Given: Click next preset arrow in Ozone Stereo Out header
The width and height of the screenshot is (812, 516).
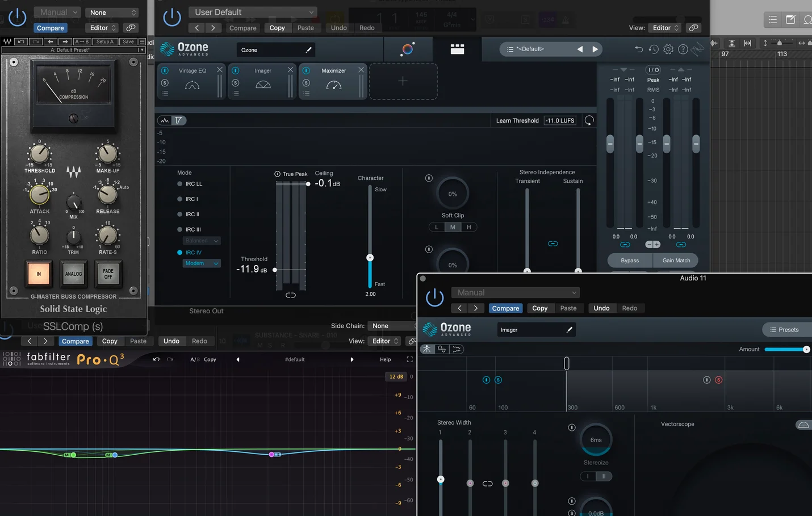Looking at the screenshot, I should (213, 28).
